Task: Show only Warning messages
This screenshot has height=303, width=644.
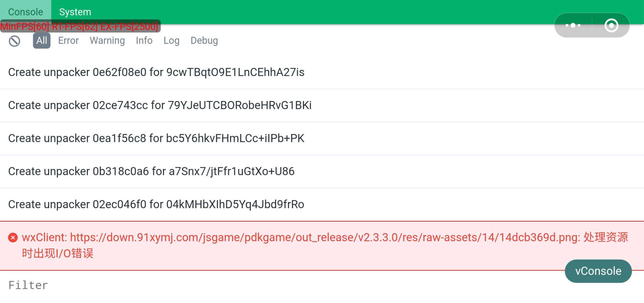Action: (107, 41)
